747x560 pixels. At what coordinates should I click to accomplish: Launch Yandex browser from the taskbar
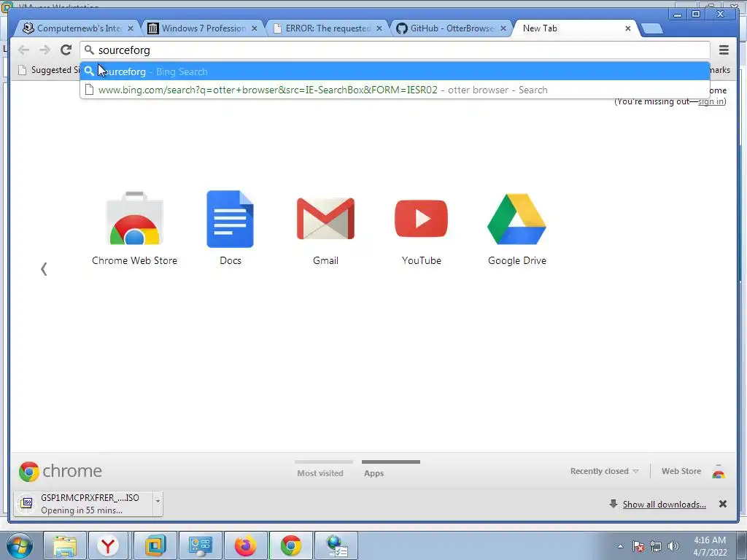108,545
